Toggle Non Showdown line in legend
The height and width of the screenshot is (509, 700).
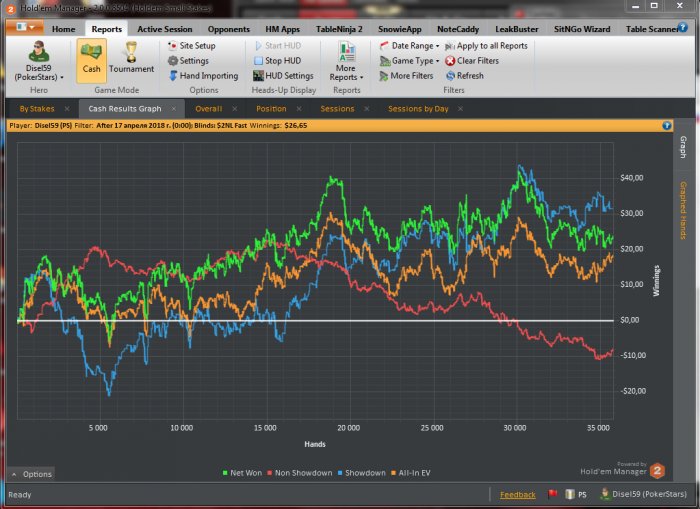pos(304,473)
